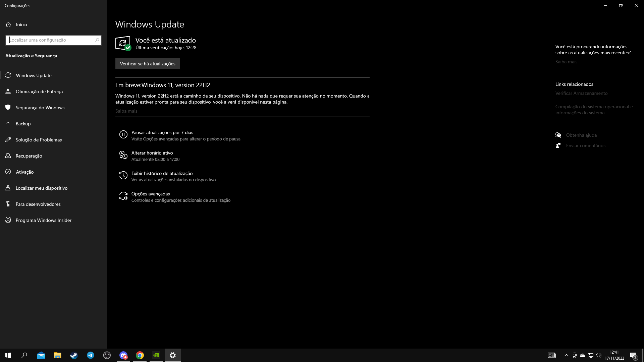This screenshot has height=362, width=644.
Task: Open the Mail app from taskbar
Action: [x=41, y=355]
